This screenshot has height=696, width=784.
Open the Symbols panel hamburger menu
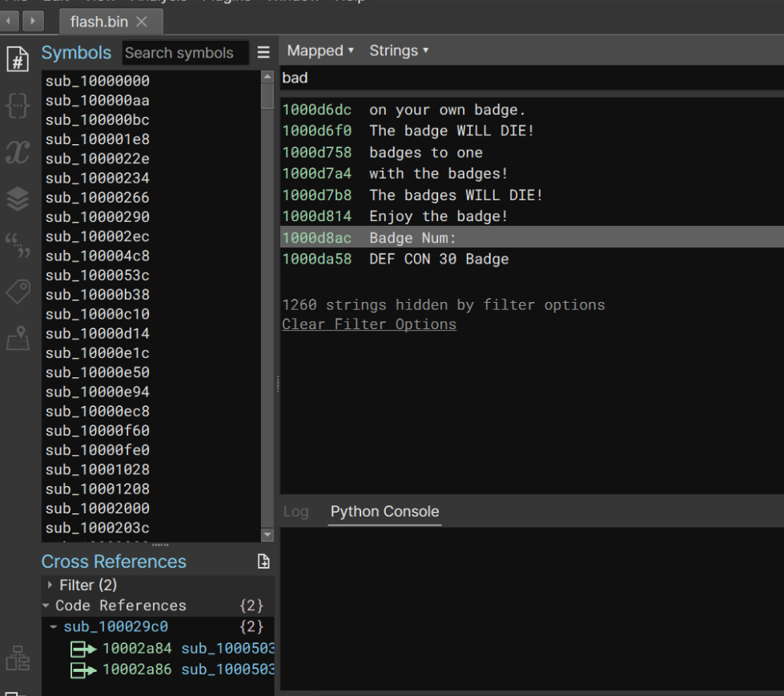[263, 53]
